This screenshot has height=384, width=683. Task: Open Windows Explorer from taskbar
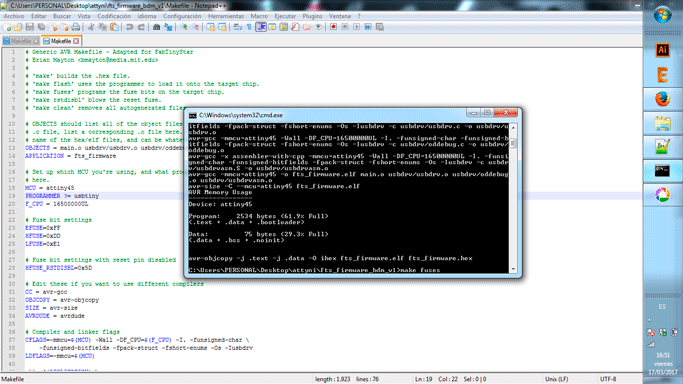[x=663, y=123]
